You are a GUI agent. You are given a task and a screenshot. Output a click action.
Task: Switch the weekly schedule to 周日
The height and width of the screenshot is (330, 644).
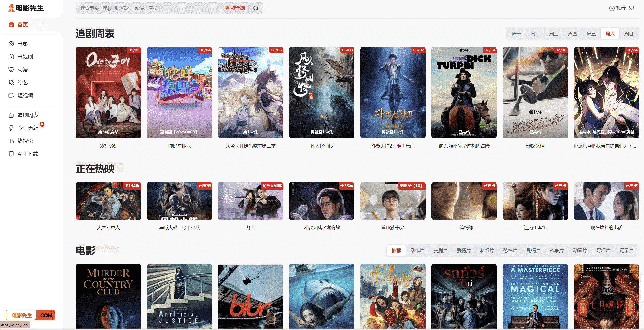629,34
